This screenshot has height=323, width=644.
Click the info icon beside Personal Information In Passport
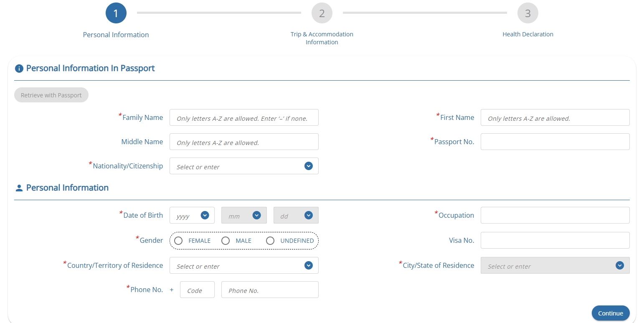pos(19,69)
